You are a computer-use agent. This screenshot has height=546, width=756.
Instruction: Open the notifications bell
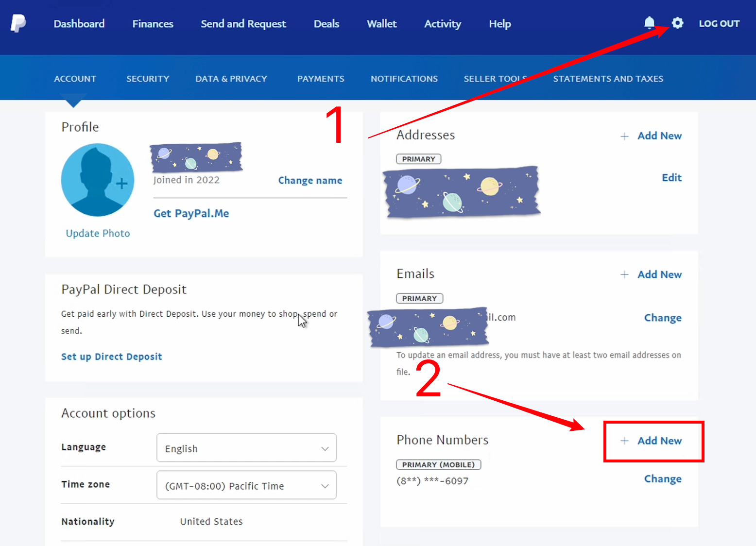(x=649, y=23)
